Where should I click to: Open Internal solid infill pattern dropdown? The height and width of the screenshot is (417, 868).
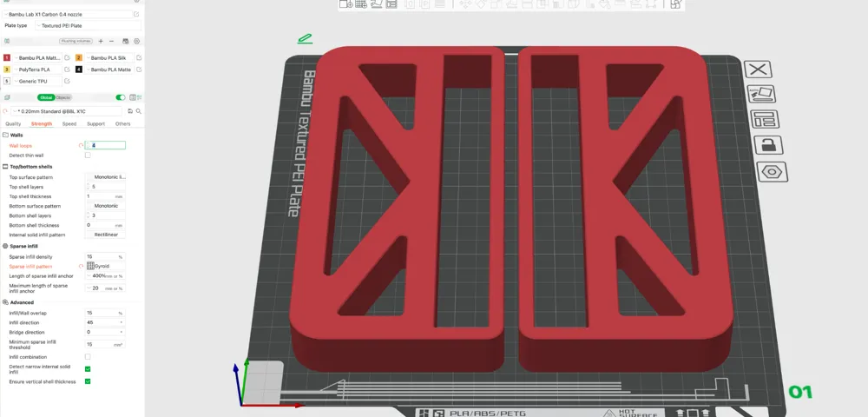click(x=105, y=235)
